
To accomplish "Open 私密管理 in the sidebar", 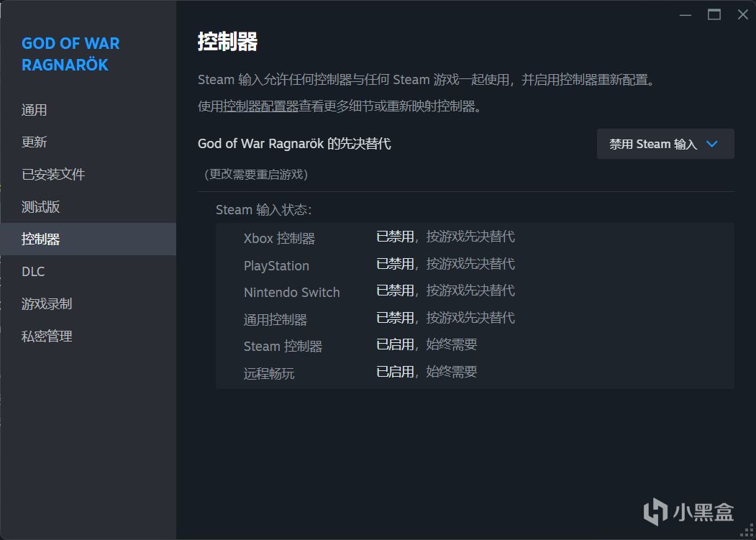I will click(x=88, y=336).
